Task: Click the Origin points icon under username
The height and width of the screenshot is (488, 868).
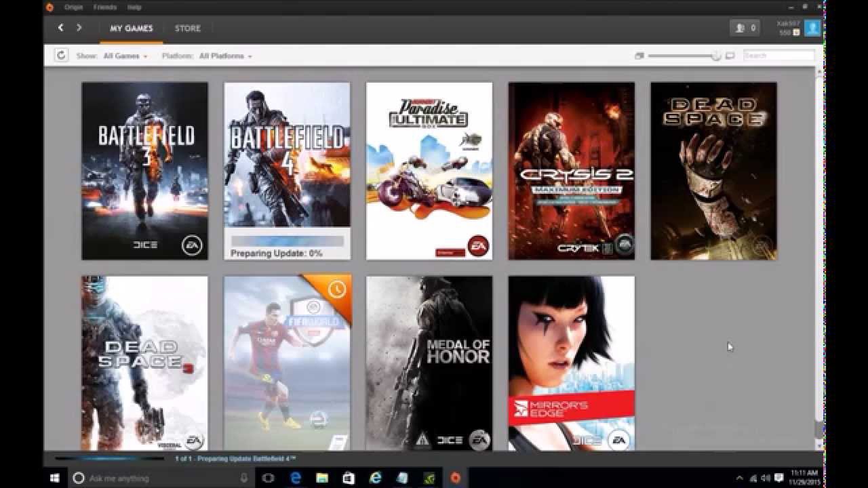Action: point(795,33)
